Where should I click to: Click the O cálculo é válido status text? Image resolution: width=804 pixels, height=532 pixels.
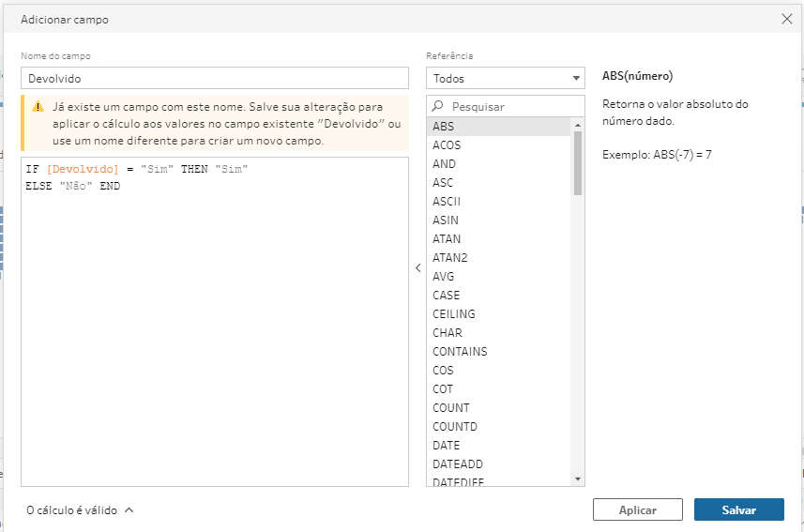pyautogui.click(x=72, y=509)
